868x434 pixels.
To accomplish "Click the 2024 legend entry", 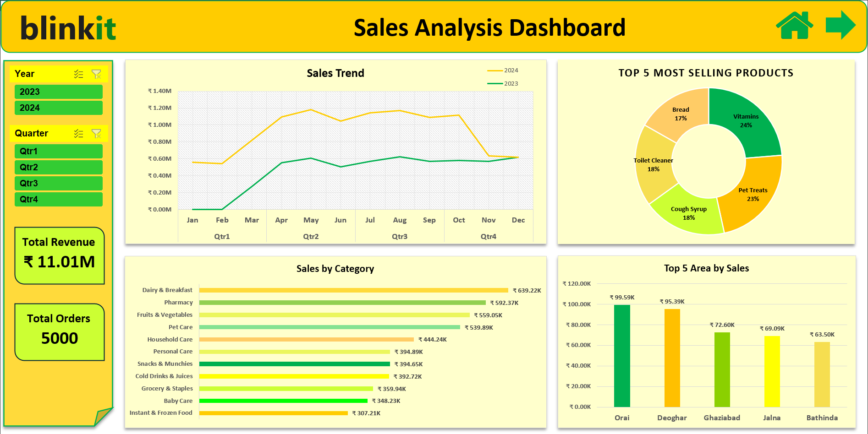I will 503,71.
